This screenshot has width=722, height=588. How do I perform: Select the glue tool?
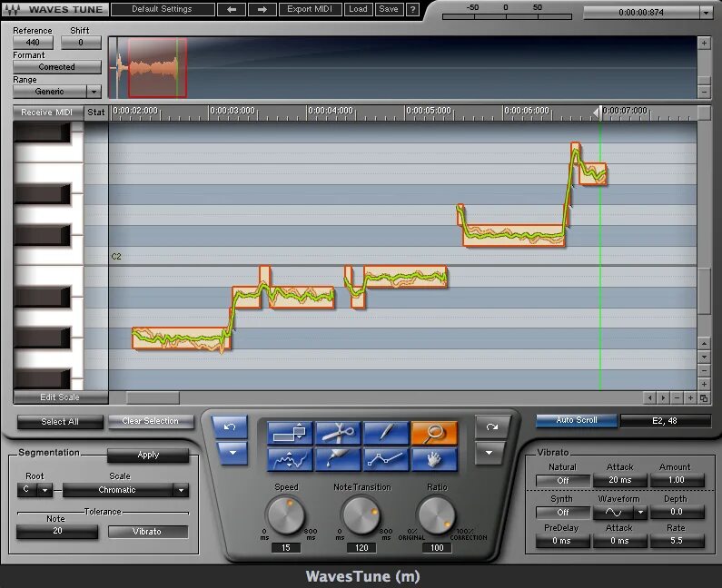(x=338, y=459)
